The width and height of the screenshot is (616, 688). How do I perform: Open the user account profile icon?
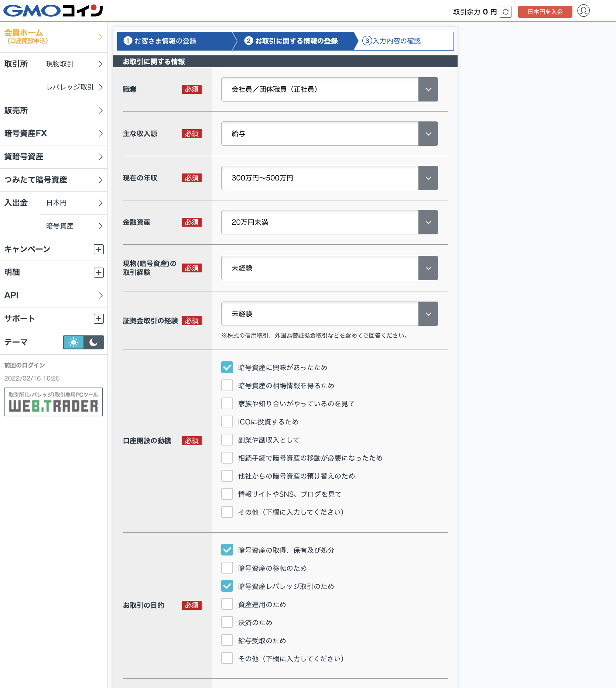[x=583, y=11]
